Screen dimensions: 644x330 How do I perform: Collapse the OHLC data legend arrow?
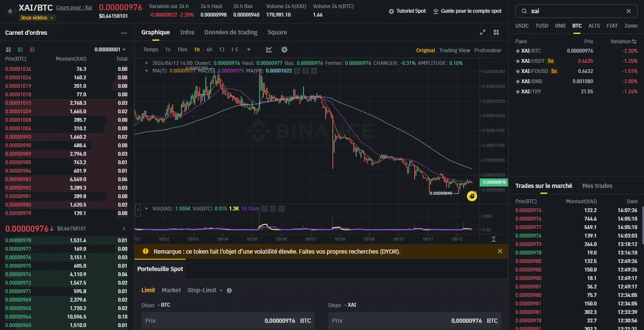click(146, 63)
